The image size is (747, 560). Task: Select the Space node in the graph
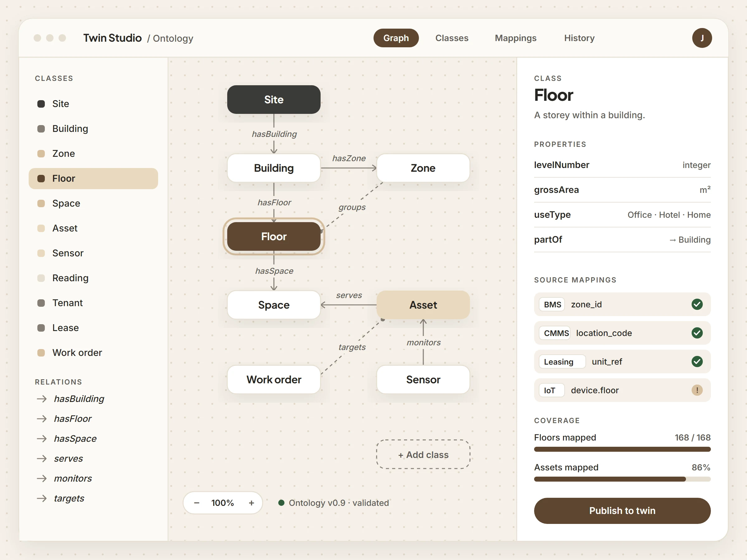pyautogui.click(x=274, y=305)
